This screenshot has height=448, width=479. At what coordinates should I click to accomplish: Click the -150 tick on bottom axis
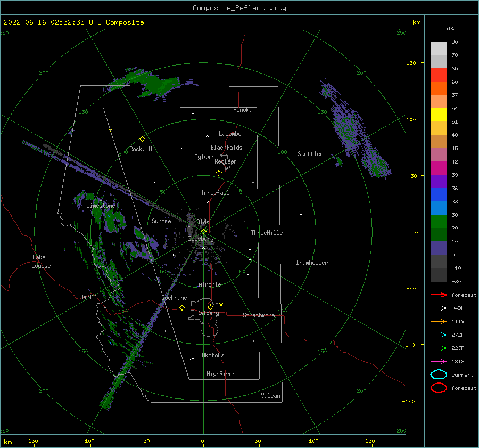pyautogui.click(x=31, y=441)
